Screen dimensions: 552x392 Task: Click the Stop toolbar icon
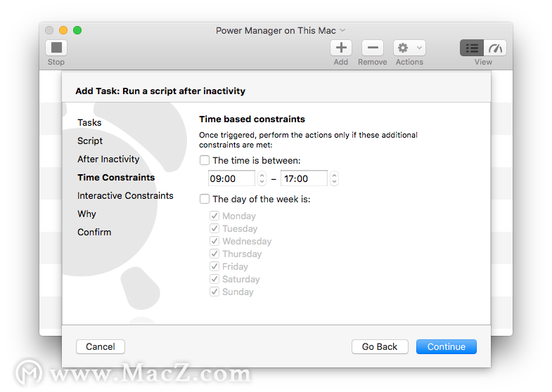click(x=56, y=48)
